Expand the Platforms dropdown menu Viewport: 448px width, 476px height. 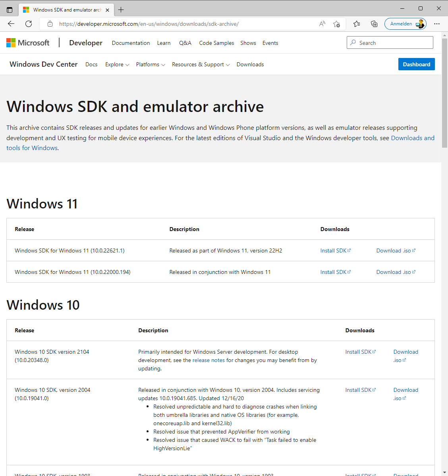pos(151,65)
